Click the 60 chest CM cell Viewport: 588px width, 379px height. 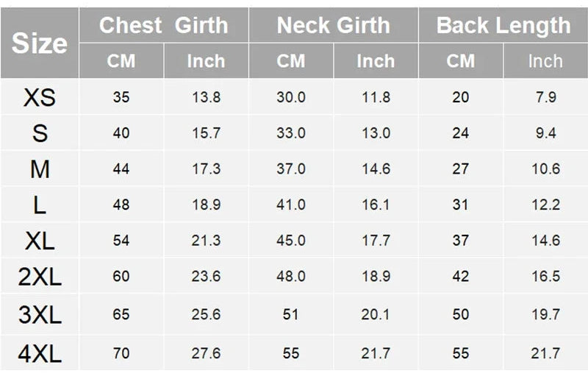click(x=121, y=277)
